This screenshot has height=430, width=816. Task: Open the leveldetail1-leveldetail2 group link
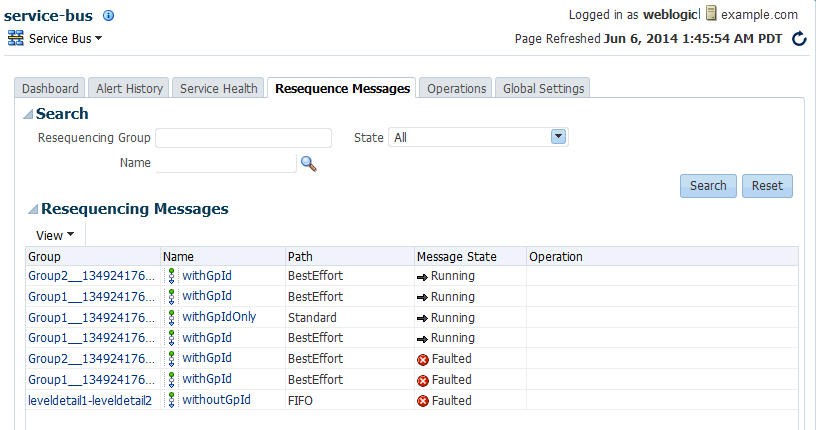tap(90, 400)
